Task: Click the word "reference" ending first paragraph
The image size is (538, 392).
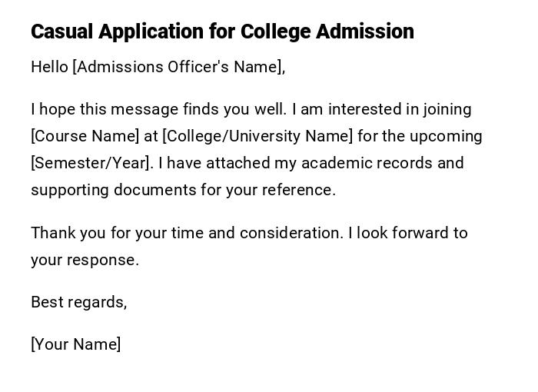Action: [x=297, y=190]
